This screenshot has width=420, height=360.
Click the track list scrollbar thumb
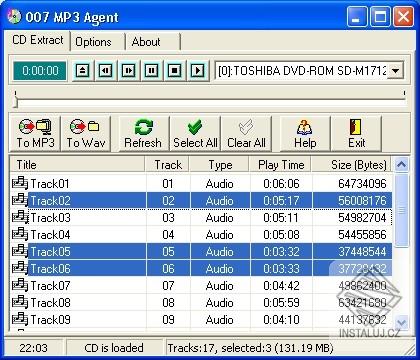(x=401, y=210)
